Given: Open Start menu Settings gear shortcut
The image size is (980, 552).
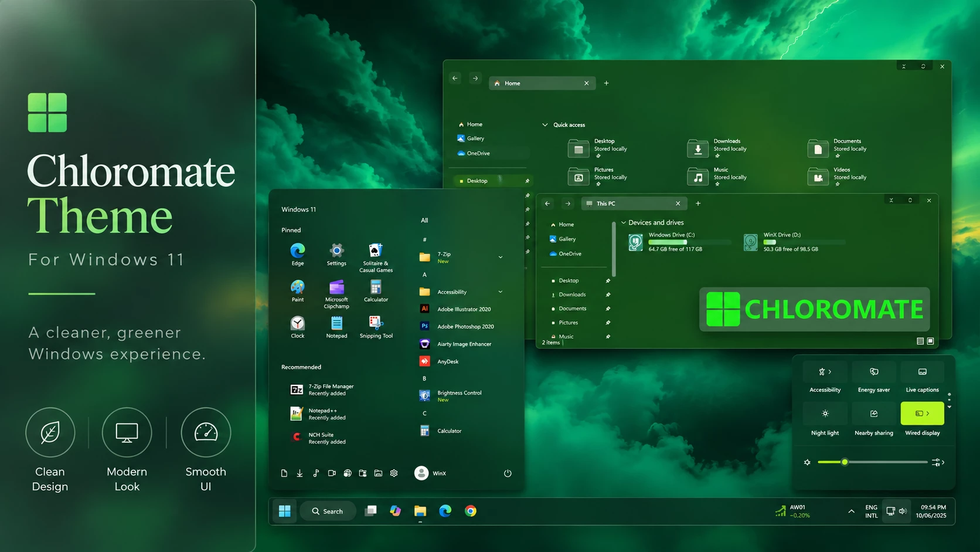Looking at the screenshot, I should click(394, 473).
